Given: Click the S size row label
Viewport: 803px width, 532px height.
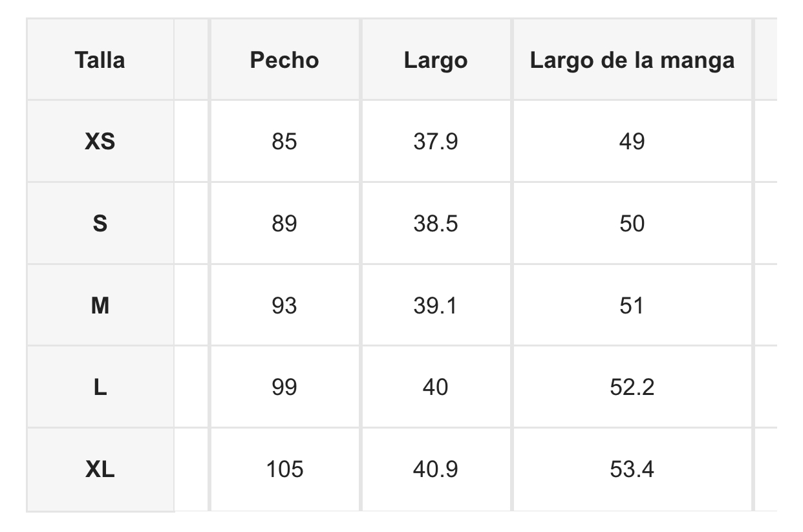Looking at the screenshot, I should click(x=100, y=223).
